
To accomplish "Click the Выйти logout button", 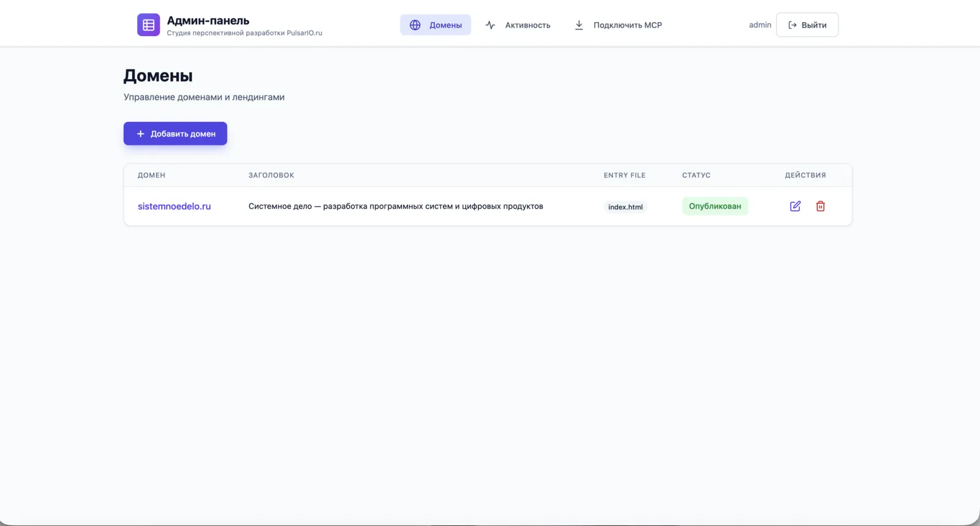I will point(807,25).
